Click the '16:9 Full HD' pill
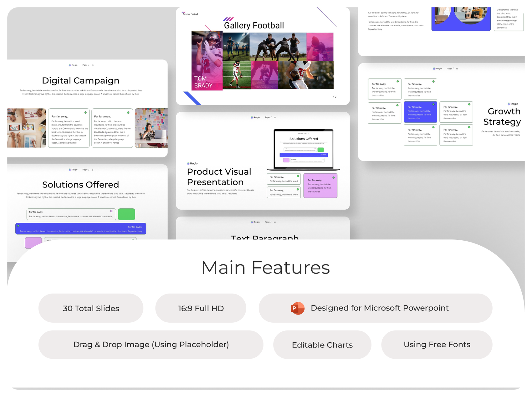532x399 pixels. point(201,308)
